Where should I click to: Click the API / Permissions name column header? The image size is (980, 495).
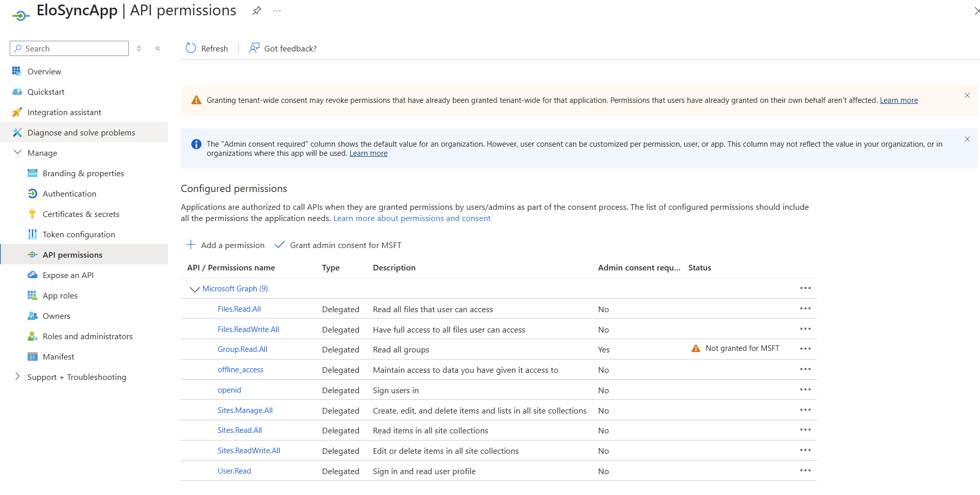[x=231, y=268]
